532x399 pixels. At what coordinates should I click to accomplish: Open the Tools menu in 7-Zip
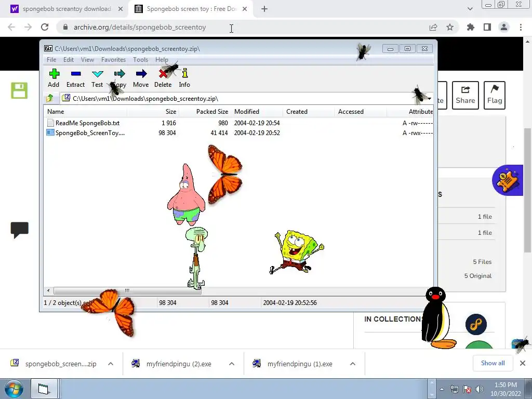click(140, 60)
